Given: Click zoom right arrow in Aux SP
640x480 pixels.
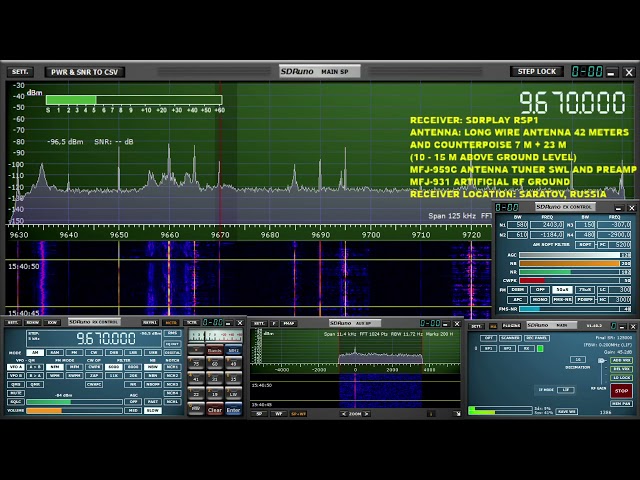Looking at the screenshot, I should 367,413.
